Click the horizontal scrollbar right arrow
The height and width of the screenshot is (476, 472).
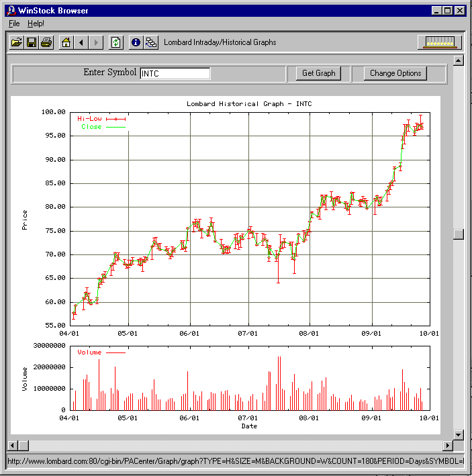click(x=448, y=446)
